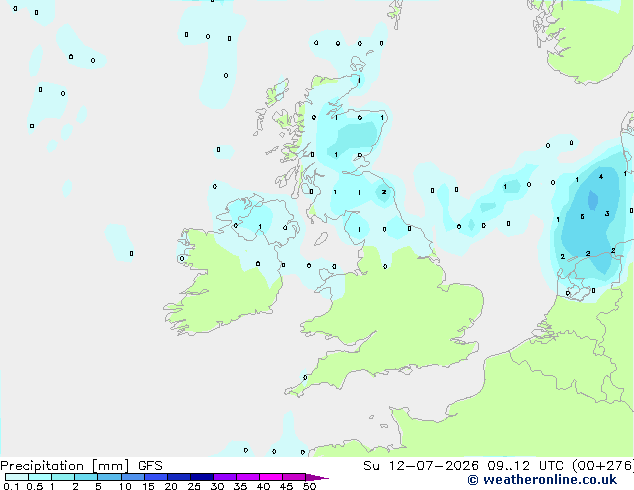
Task: Click the precipitation value '5' in the darkest blue patch
Action: (x=582, y=217)
